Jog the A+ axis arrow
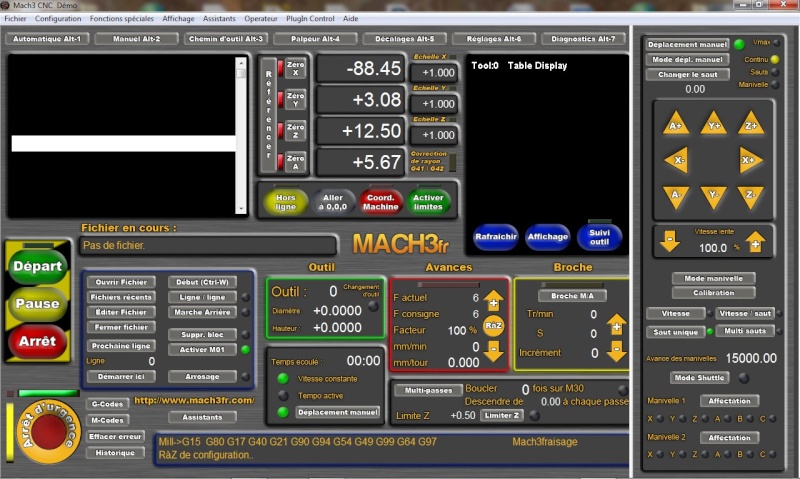The width and height of the screenshot is (800, 479). (676, 123)
